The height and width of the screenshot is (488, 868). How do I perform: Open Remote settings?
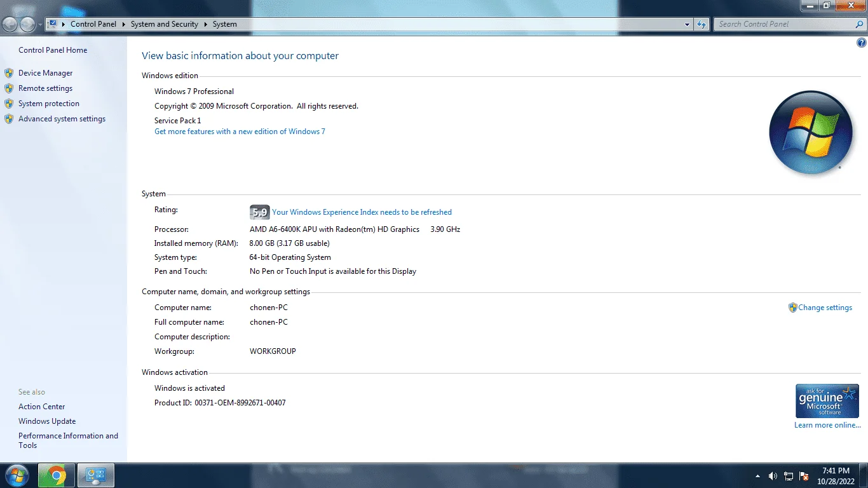click(45, 88)
